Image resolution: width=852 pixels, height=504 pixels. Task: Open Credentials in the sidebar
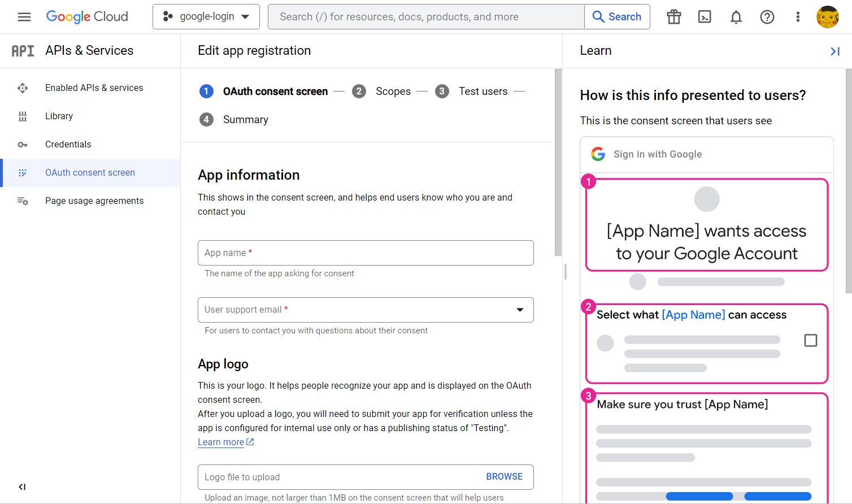pos(90,145)
